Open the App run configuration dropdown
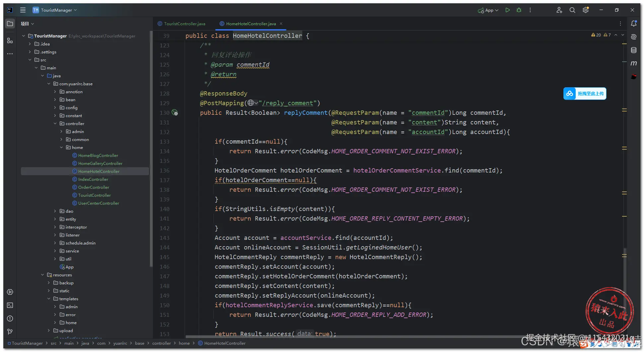This screenshot has width=644, height=352. [x=488, y=10]
